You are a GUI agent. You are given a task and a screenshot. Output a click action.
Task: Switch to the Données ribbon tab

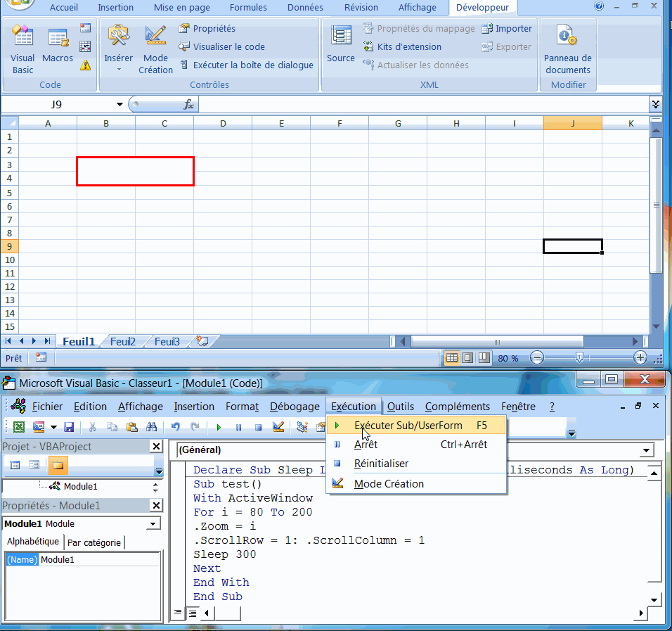305,7
